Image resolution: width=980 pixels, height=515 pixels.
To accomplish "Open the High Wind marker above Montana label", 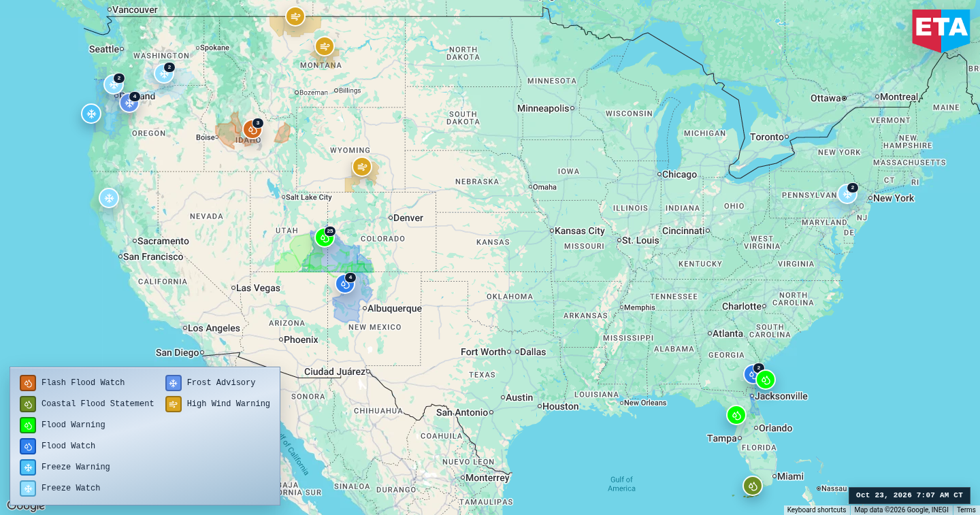I will [x=325, y=46].
